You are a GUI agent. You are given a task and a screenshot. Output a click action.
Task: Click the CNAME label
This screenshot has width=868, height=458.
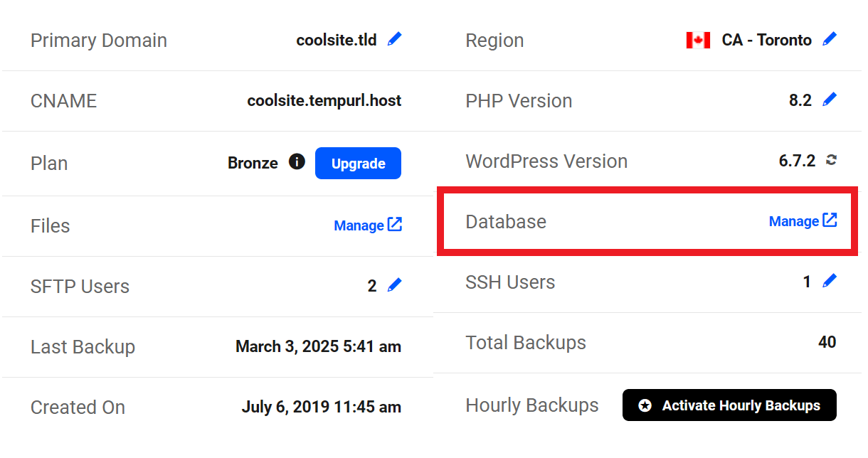coord(63,101)
